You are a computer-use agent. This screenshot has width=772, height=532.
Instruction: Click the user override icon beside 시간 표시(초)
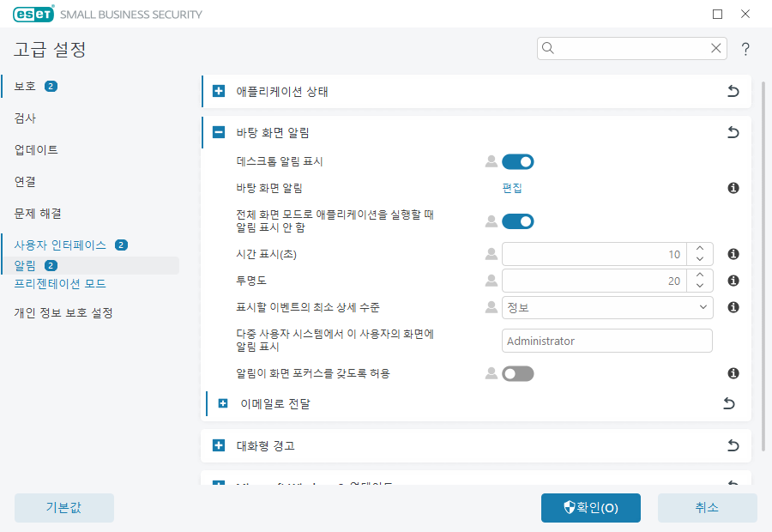491,253
